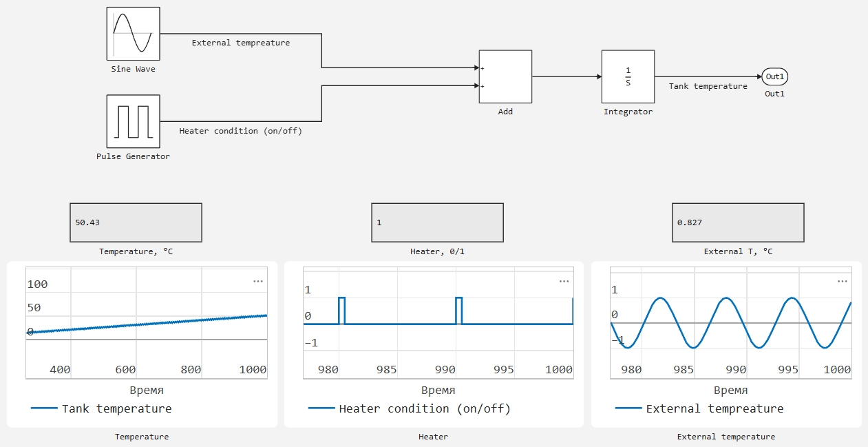Select the Add block
Screen dimensions: 868x447
(x=505, y=76)
